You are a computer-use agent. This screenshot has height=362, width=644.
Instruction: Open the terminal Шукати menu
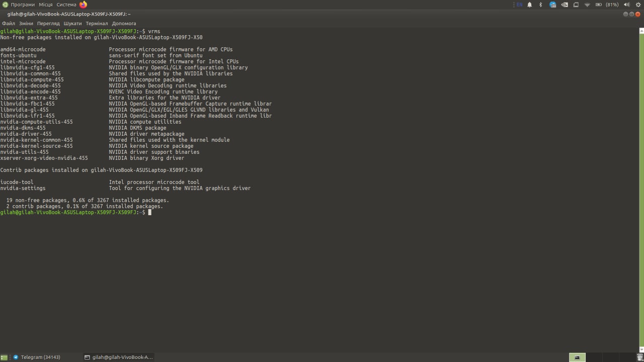(72, 23)
